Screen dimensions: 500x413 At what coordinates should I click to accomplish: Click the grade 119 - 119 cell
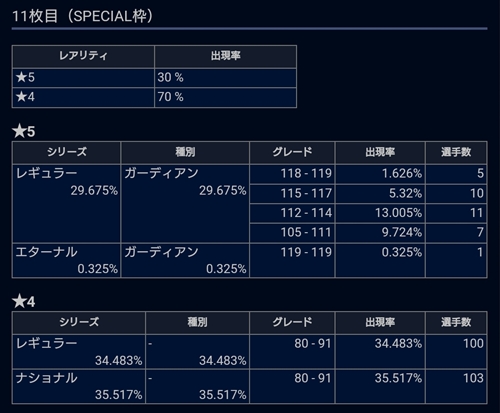pyautogui.click(x=292, y=260)
